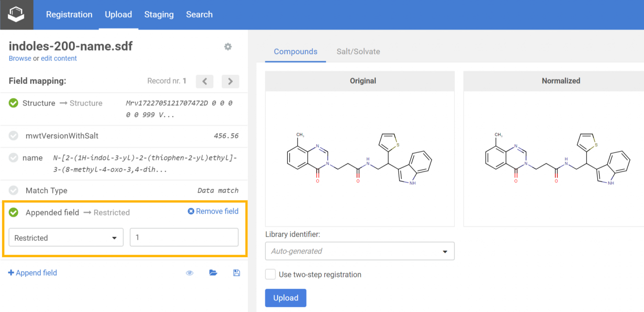Click the eye preview icon
The height and width of the screenshot is (312, 644).
coord(190,273)
